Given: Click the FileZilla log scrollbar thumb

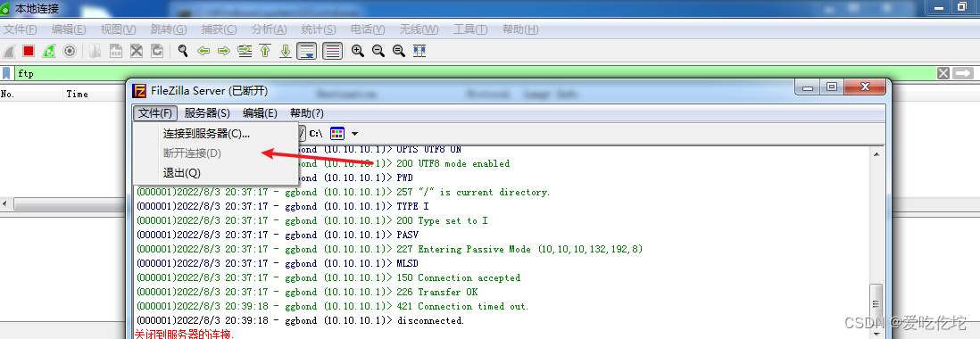Looking at the screenshot, I should coord(876,304).
